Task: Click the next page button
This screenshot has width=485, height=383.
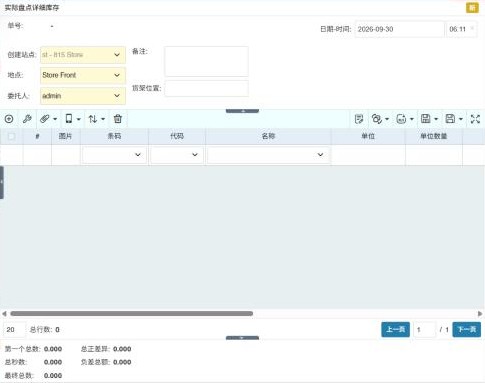Action: pos(466,330)
